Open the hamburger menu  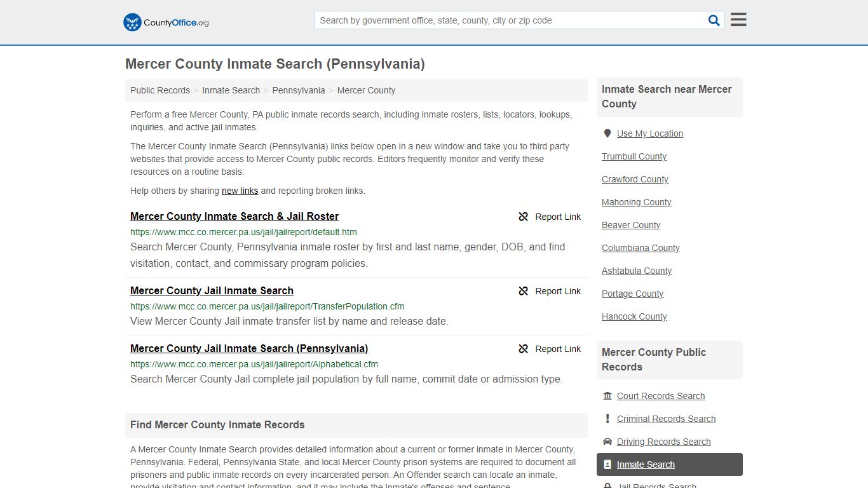[738, 20]
